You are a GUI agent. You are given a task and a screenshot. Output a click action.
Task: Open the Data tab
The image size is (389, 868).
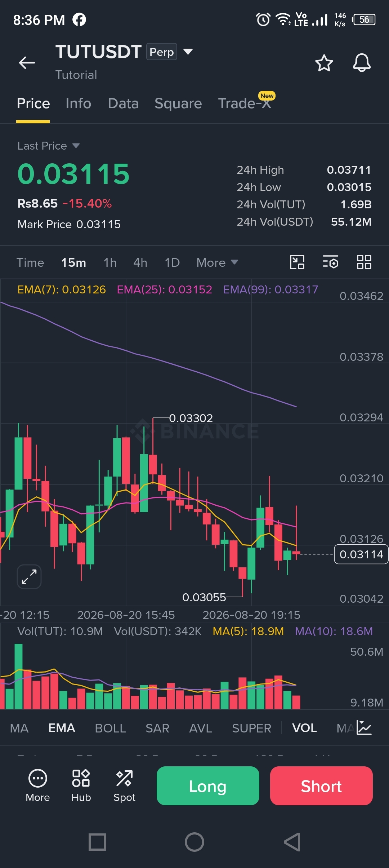123,104
